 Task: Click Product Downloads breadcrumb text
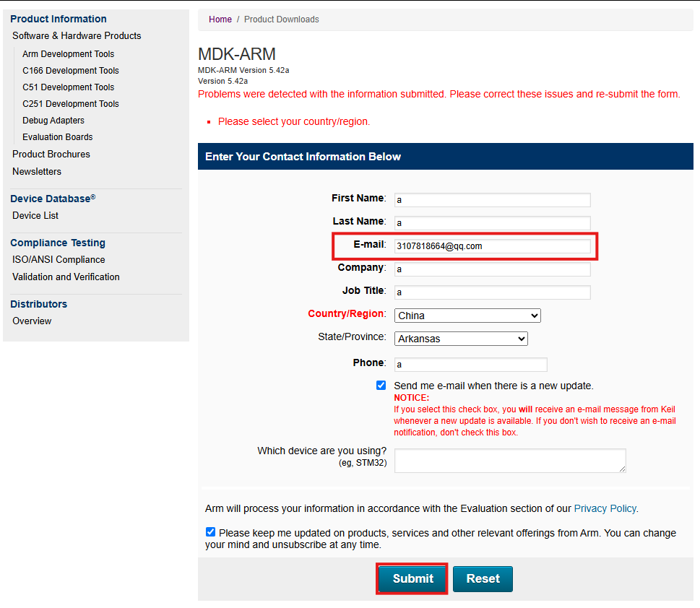[281, 19]
